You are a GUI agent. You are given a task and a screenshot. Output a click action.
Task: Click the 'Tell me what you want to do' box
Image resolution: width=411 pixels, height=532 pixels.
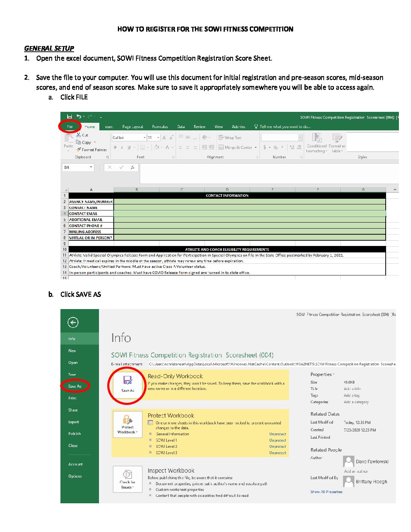point(285,127)
